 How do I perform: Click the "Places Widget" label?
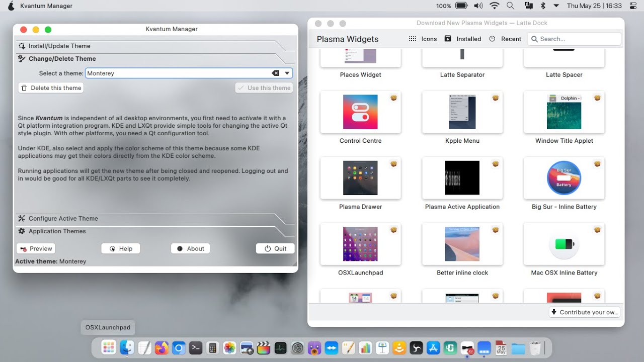(360, 75)
